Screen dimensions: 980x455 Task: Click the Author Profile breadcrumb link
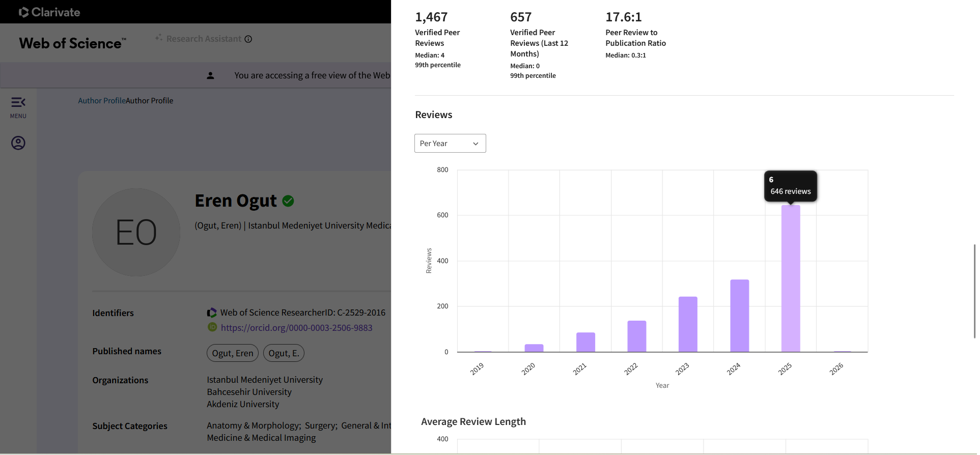tap(101, 101)
